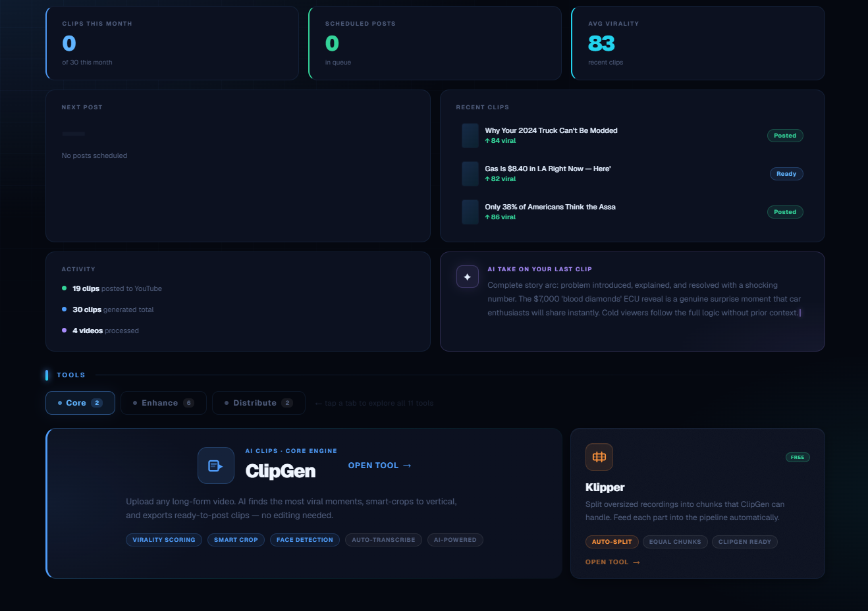Click the Avg Virality 83 value
The width and height of the screenshot is (868, 611).
[x=601, y=43]
